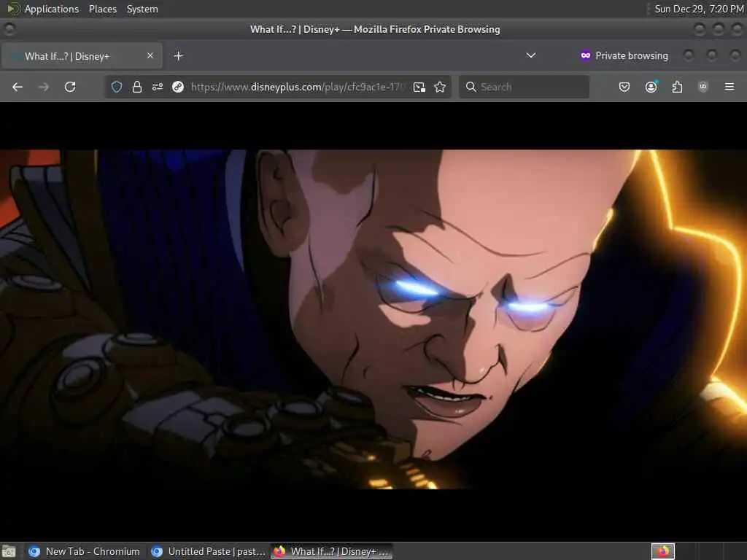747x560 pixels.
Task: Reload the Disney+ page
Action: [70, 87]
